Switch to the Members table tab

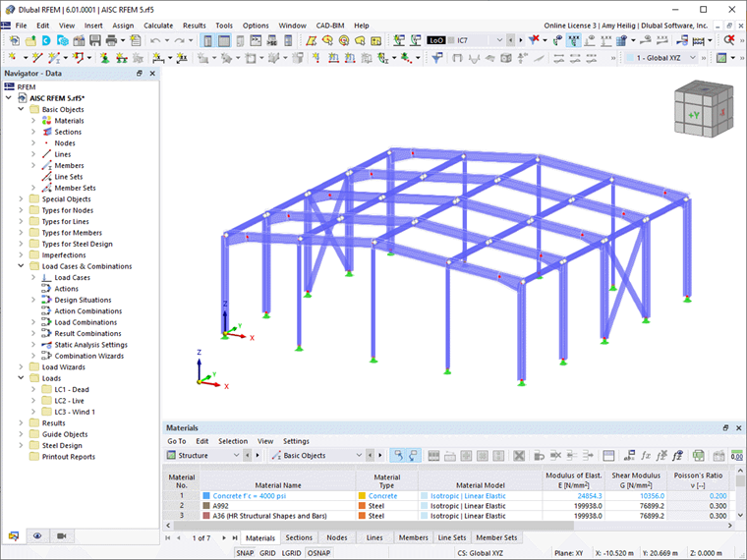coord(413,537)
